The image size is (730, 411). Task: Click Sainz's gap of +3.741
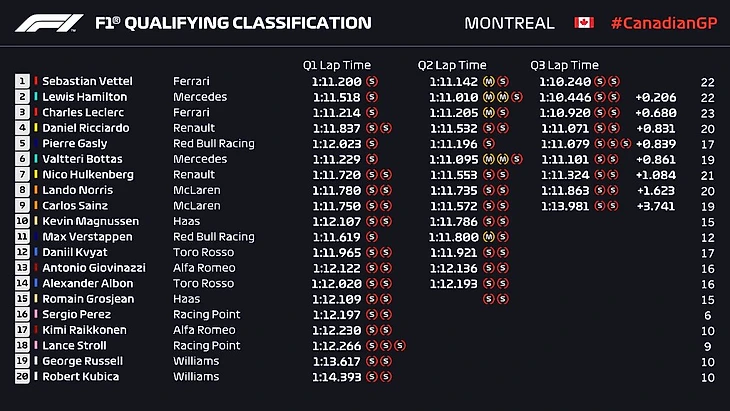[656, 206]
